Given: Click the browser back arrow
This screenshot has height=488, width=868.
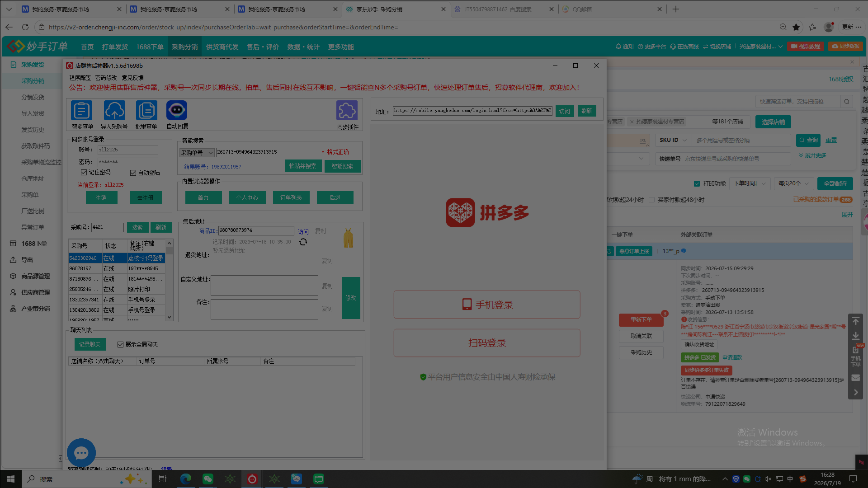Looking at the screenshot, I should click(9, 27).
